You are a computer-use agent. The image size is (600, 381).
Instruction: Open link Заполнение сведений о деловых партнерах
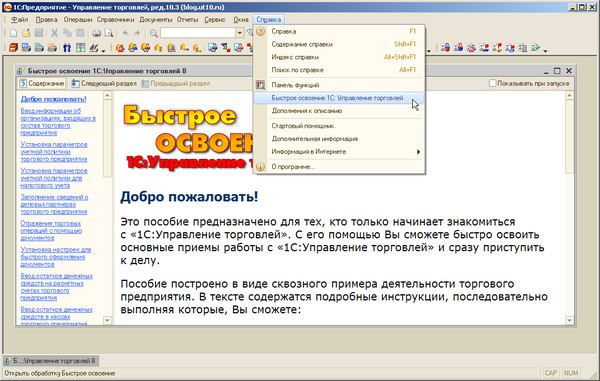click(x=54, y=204)
